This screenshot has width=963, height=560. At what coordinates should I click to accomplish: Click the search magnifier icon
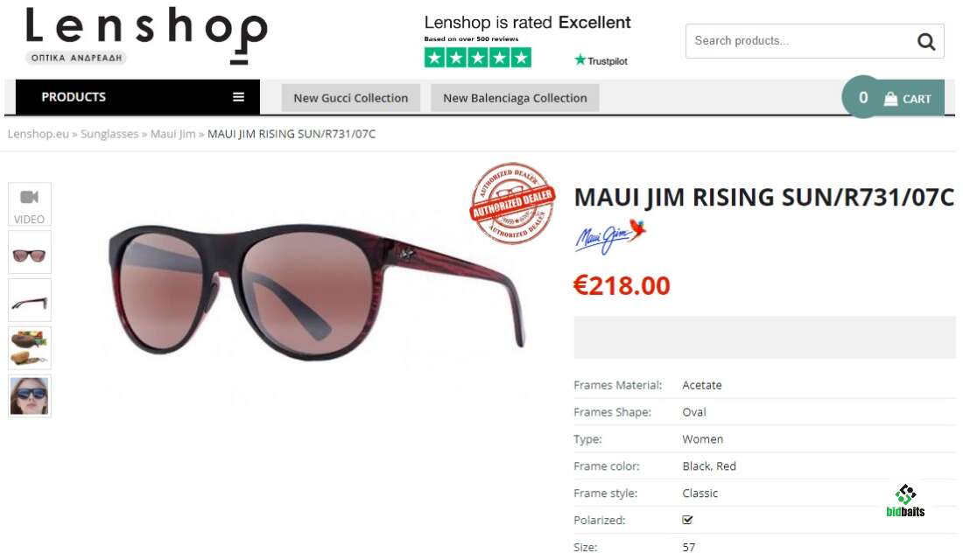925,42
